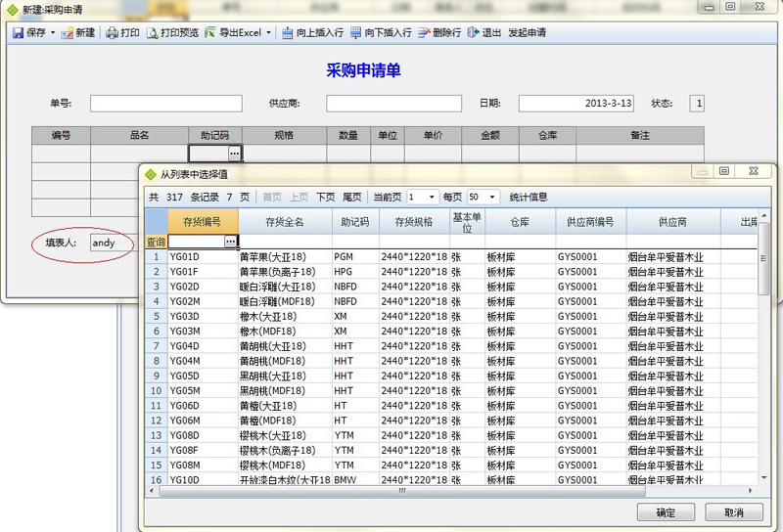Click ellipsis button in 查询 filter row
This screenshot has height=532, width=783.
click(230, 242)
